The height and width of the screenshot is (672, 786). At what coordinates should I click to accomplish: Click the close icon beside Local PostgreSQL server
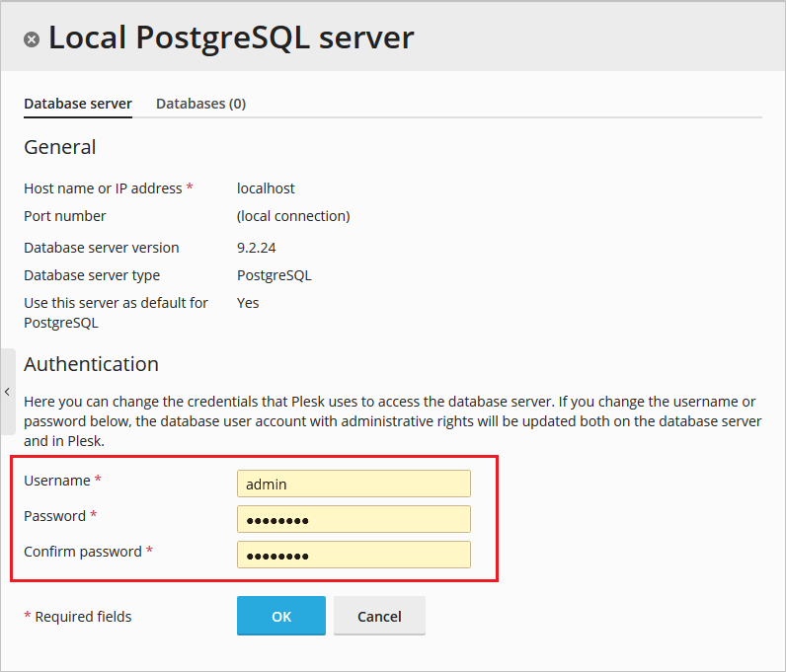click(32, 39)
